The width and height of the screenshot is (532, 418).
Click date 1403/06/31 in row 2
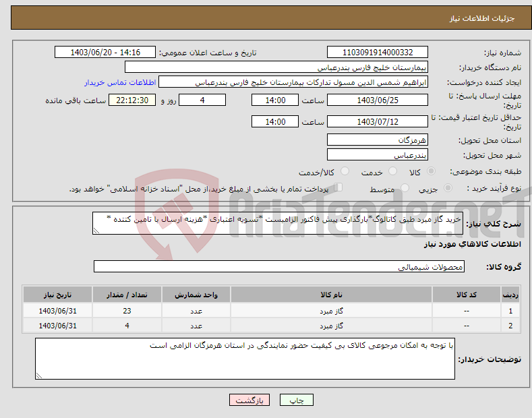[58, 326]
